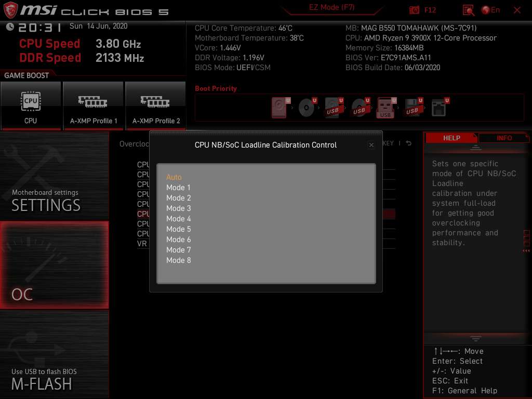The width and height of the screenshot is (532, 399).
Task: Collapse side panel with red triple-arrow icon
Action: click(526, 251)
